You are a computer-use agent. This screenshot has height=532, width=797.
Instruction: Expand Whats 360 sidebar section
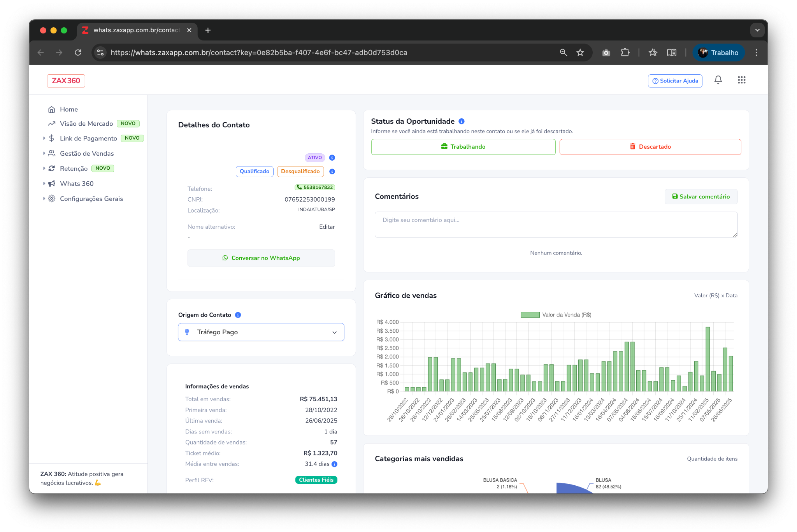(77, 184)
